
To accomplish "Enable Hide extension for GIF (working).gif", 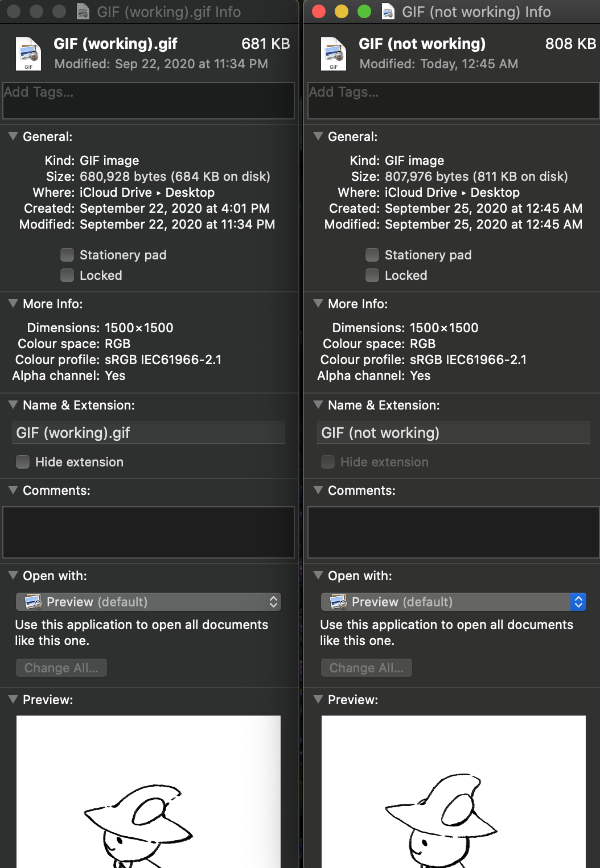I will (x=22, y=462).
